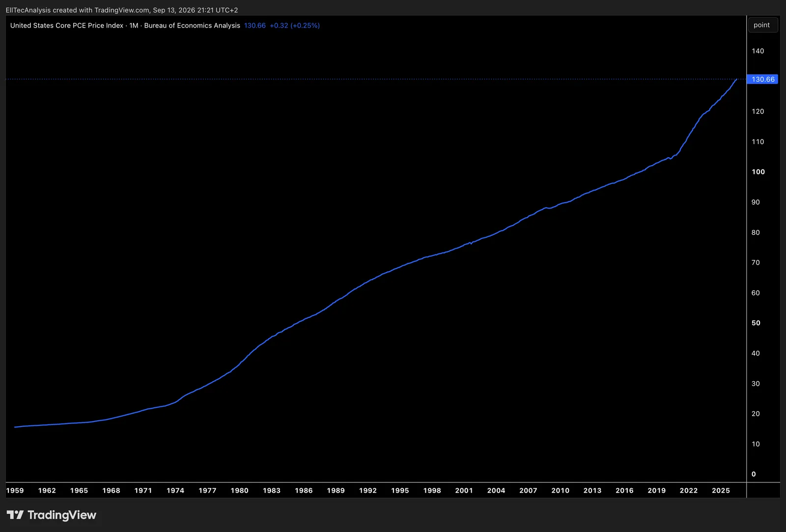This screenshot has height=532, width=786.
Task: Click the "United States Core PCE Price Index" title
Action: pos(67,26)
